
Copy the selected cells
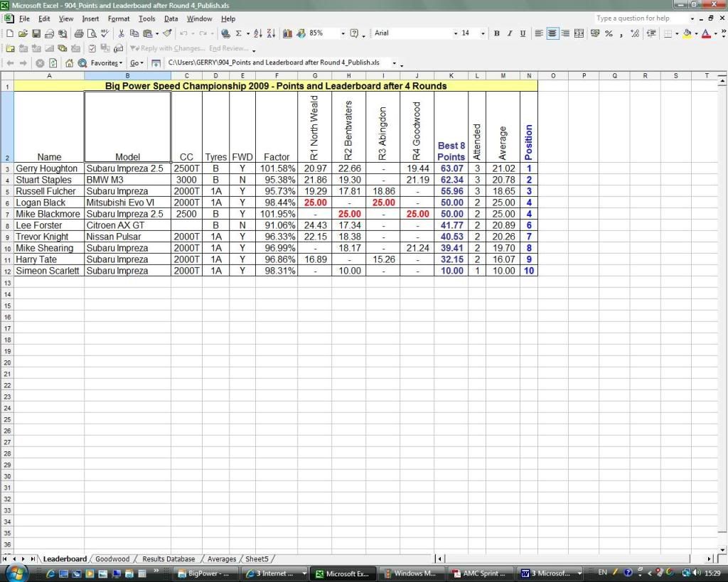(x=134, y=33)
